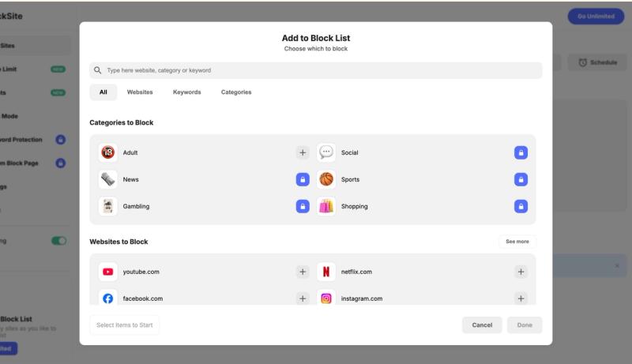The width and height of the screenshot is (632, 364).
Task: Click the Cancel button
Action: 482,325
